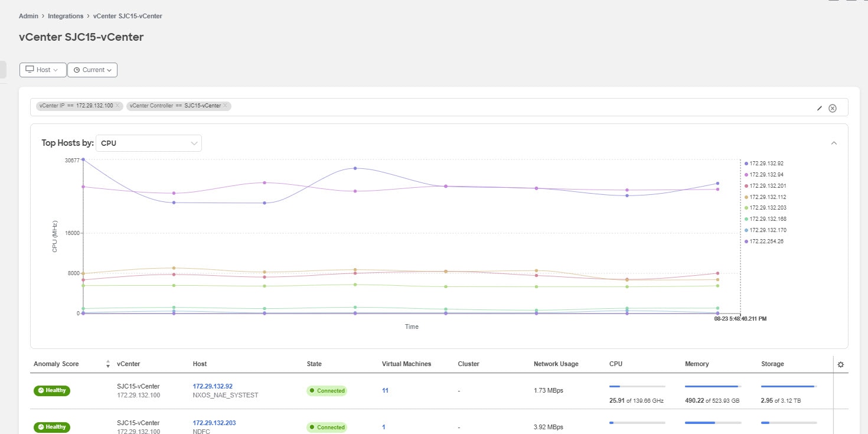The height and width of the screenshot is (434, 868).
Task: Open the 1 virtual machine link for NDFC
Action: (384, 427)
